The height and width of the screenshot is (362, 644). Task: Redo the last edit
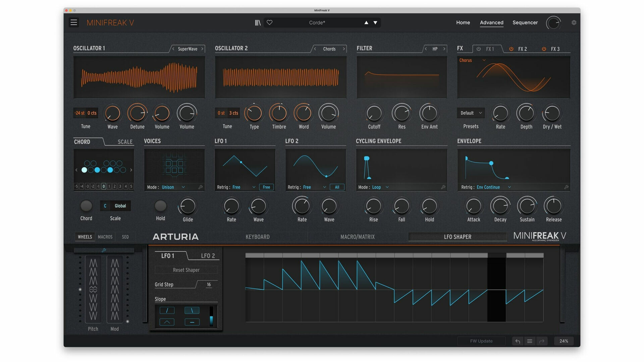click(542, 341)
